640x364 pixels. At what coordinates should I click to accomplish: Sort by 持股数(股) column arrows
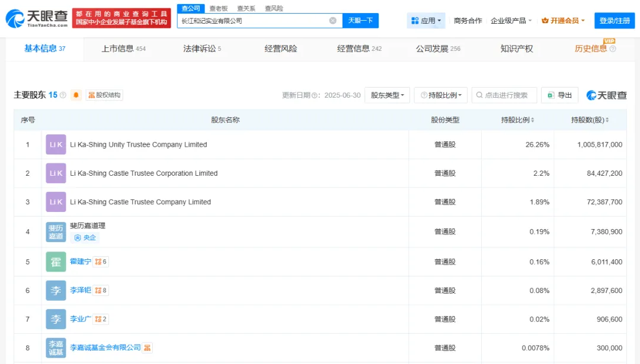pos(607,120)
